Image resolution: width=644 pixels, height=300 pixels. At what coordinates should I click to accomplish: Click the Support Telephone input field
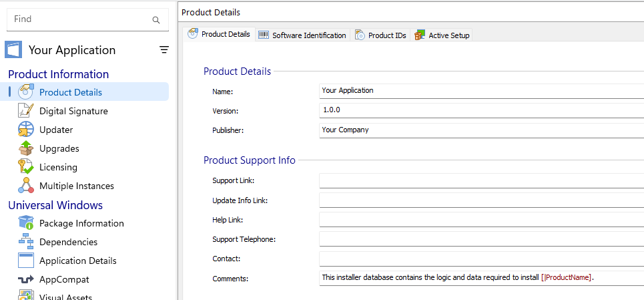point(481,239)
